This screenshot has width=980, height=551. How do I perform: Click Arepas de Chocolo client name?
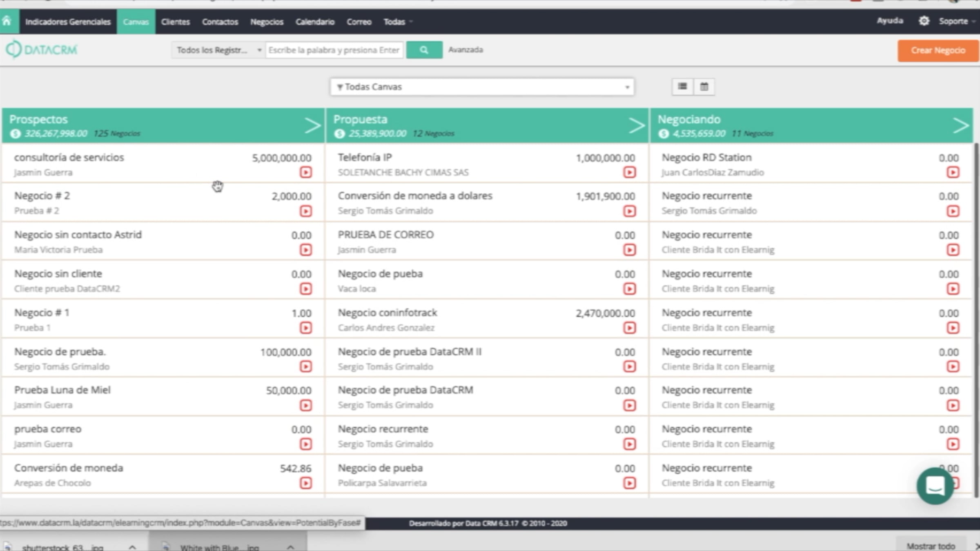click(x=53, y=483)
